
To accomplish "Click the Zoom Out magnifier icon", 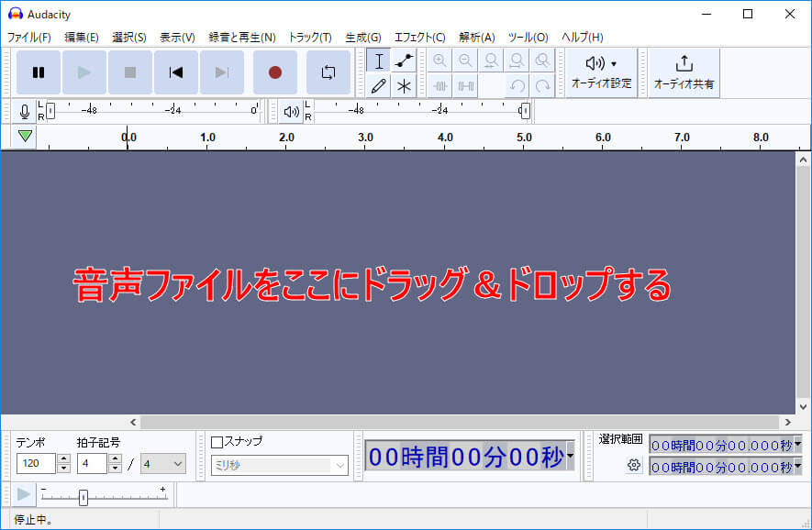I will 466,61.
